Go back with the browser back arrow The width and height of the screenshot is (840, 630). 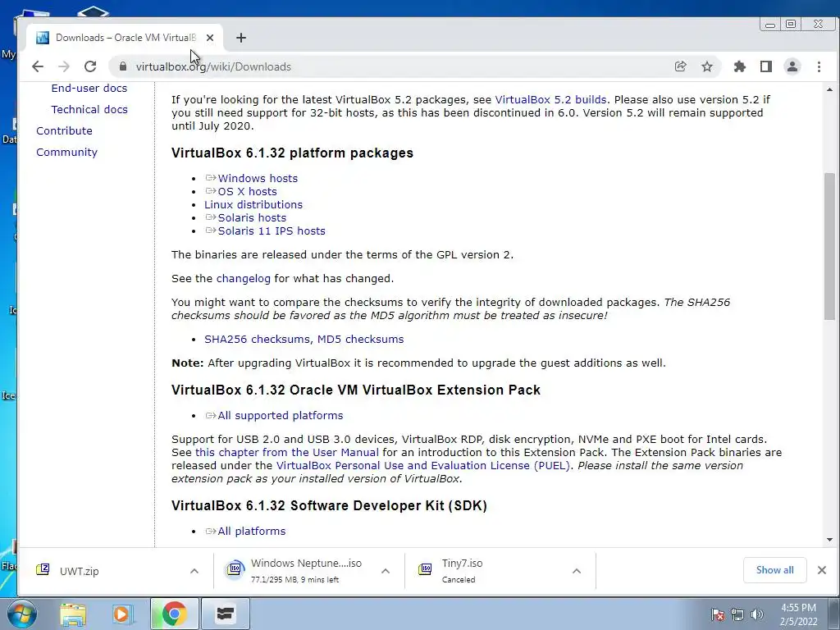pyautogui.click(x=38, y=66)
